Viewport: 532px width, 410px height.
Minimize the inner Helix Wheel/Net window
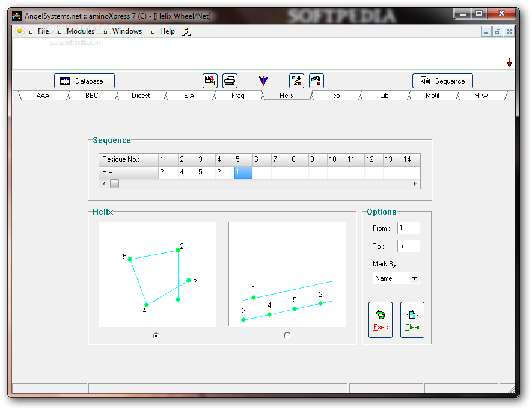pyautogui.click(x=486, y=32)
